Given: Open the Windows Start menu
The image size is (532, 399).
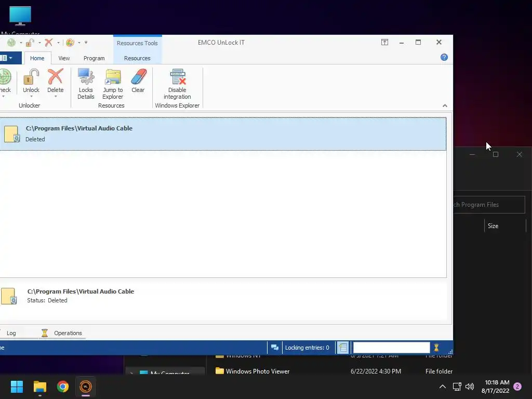Looking at the screenshot, I should [17, 387].
